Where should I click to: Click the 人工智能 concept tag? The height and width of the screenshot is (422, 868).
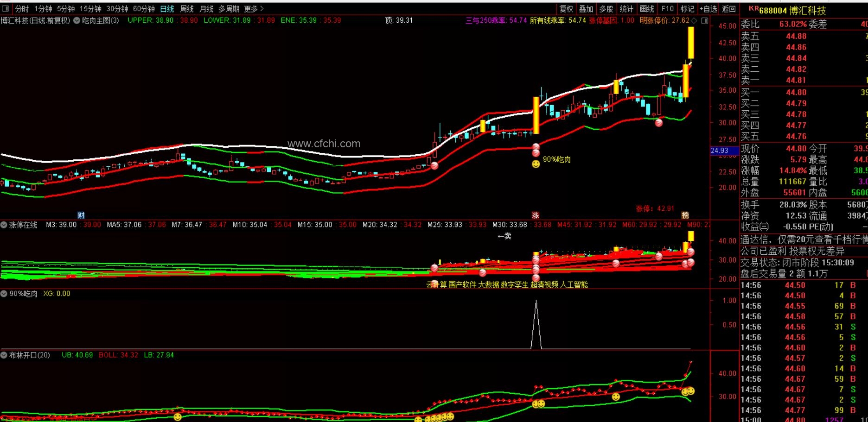pyautogui.click(x=574, y=284)
